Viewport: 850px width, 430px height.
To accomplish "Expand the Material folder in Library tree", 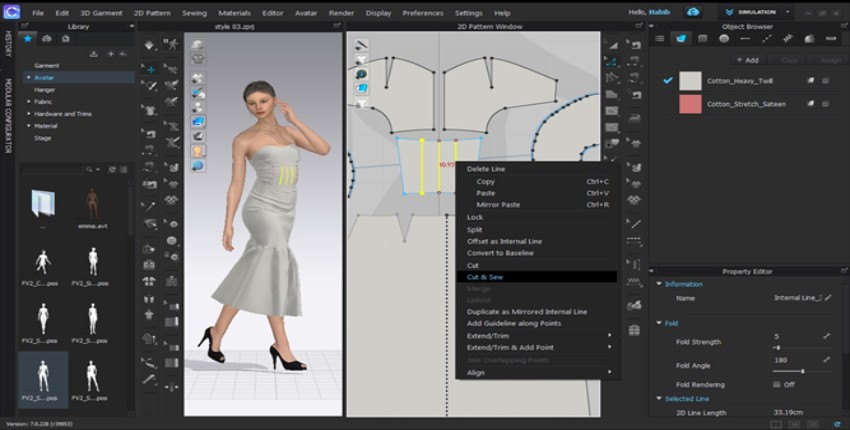I will 28,126.
